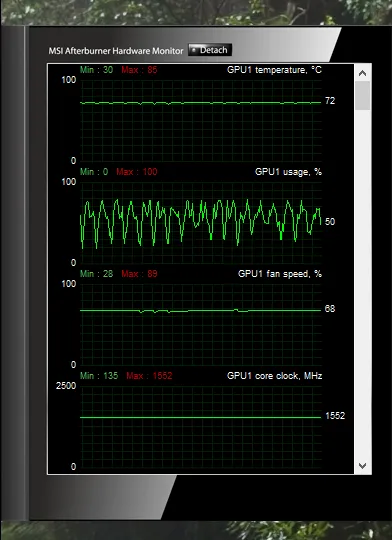Click the scrollbar up arrow
This screenshot has height=540, width=392.
[x=362, y=73]
